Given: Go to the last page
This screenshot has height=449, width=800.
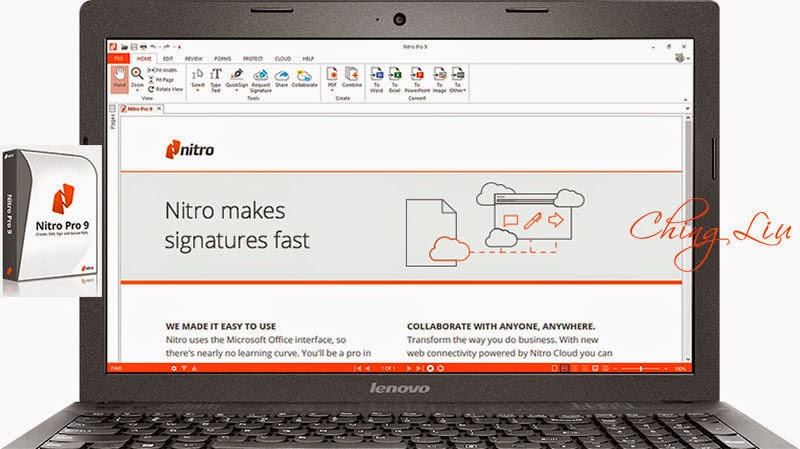Looking at the screenshot, I should (419, 368).
